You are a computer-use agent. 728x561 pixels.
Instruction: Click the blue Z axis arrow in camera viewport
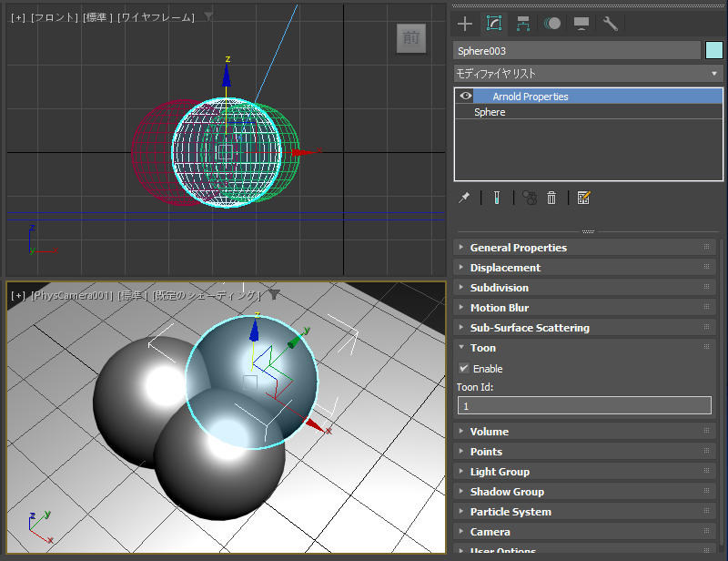[x=255, y=331]
